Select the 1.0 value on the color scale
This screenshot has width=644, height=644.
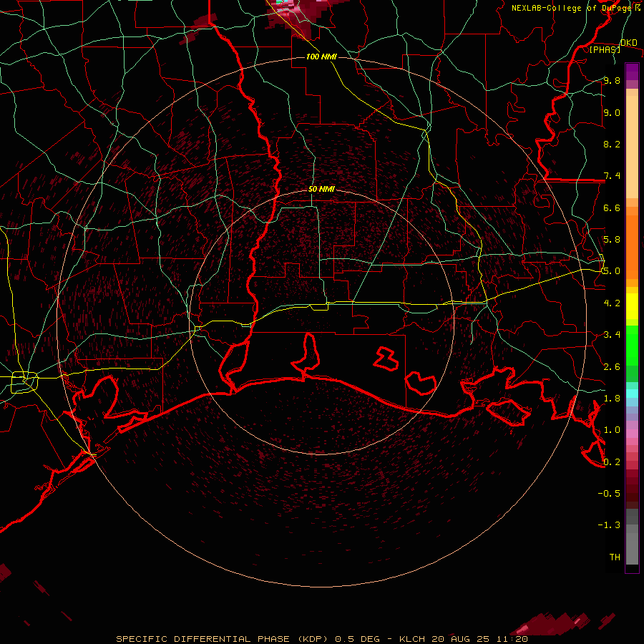[x=612, y=430]
